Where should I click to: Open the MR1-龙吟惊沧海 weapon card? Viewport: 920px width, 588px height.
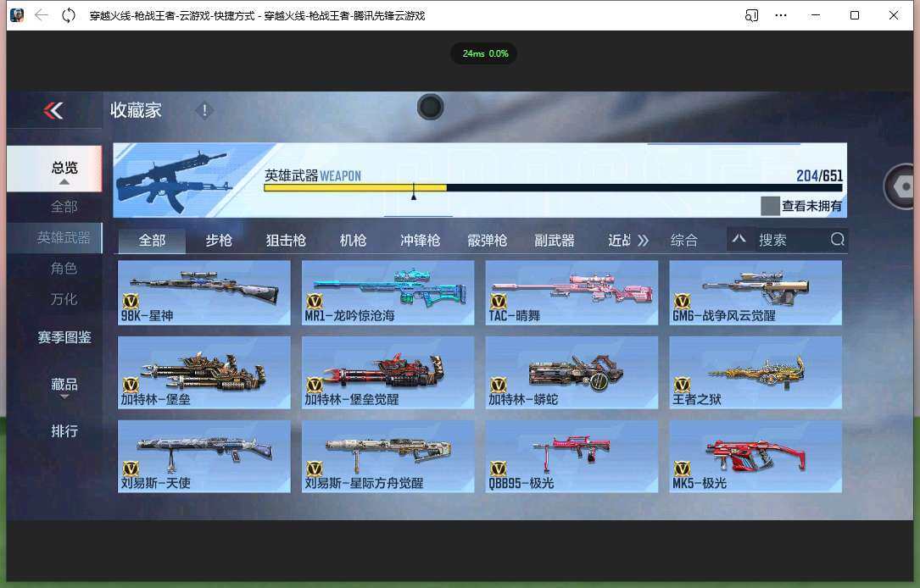388,292
